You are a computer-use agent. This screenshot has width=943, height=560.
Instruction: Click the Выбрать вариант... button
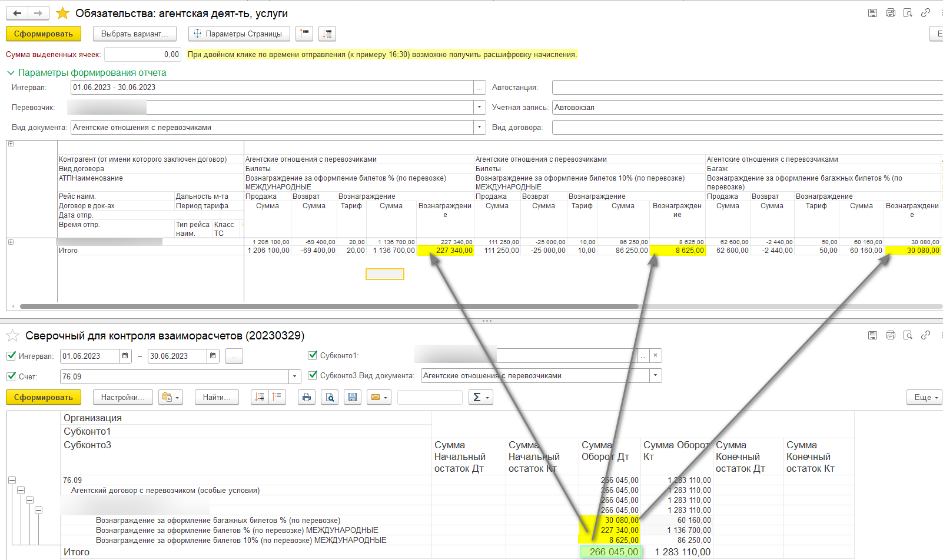[x=134, y=34]
